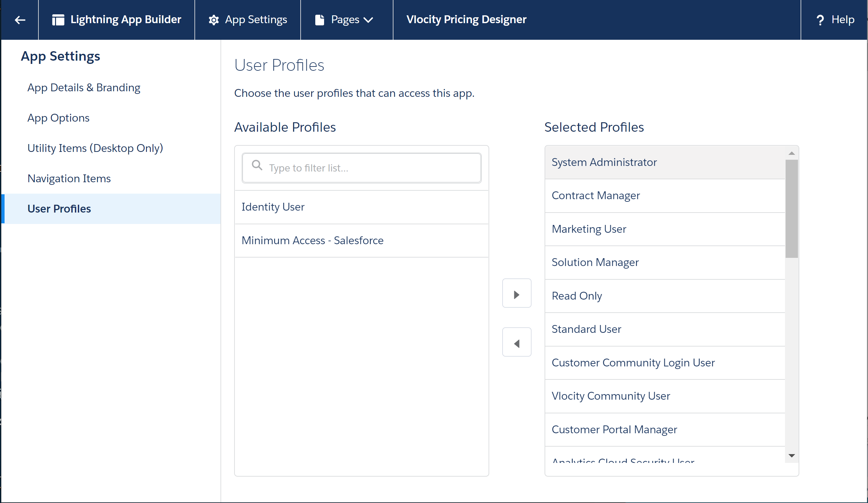The width and height of the screenshot is (868, 503).
Task: Select the App Settings gear icon
Action: (214, 20)
